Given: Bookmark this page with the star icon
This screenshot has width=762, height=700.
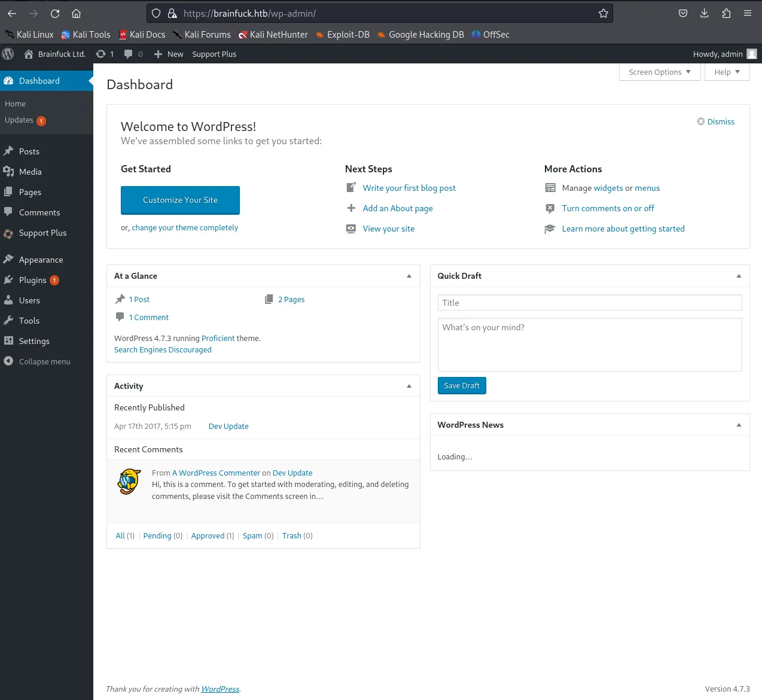Looking at the screenshot, I should click(603, 13).
